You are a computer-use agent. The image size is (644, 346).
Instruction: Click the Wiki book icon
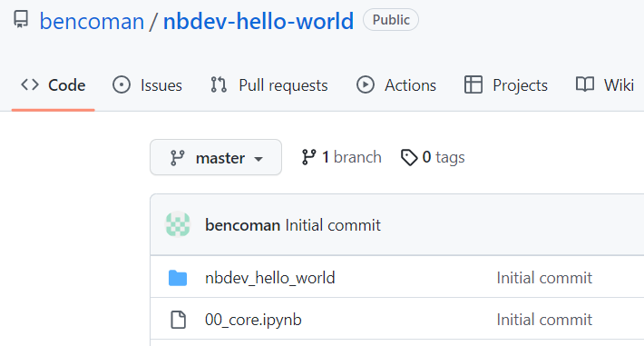pos(585,84)
